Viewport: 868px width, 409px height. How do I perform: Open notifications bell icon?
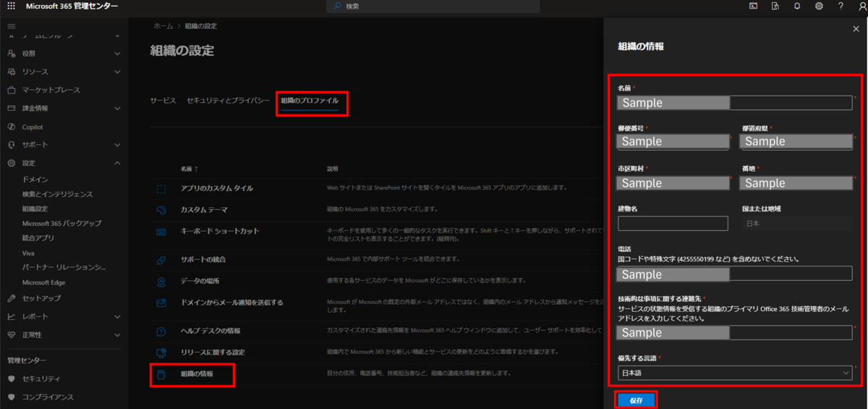[797, 6]
